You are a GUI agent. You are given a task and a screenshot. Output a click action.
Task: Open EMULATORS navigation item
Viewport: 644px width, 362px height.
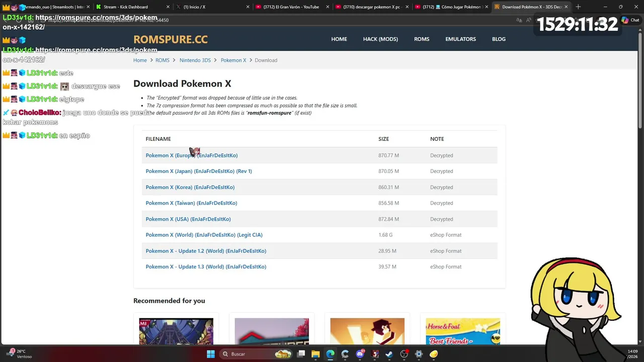(460, 39)
